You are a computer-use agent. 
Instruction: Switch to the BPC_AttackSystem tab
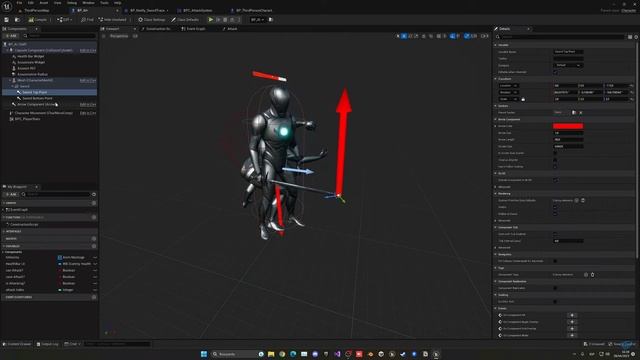coord(197,10)
